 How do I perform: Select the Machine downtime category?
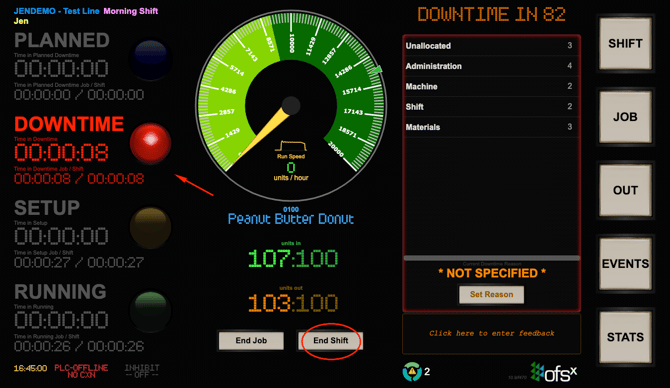[491, 86]
